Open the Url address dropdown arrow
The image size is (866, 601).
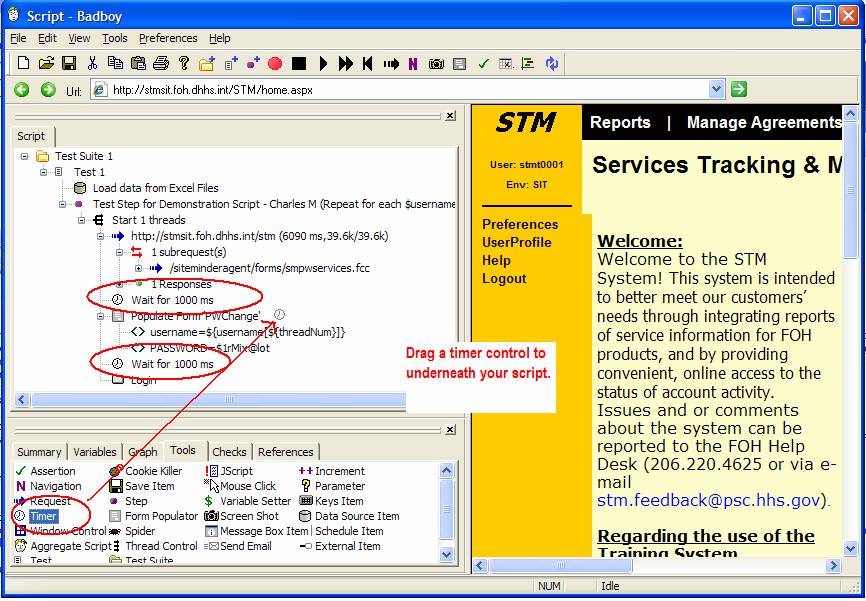click(716, 90)
